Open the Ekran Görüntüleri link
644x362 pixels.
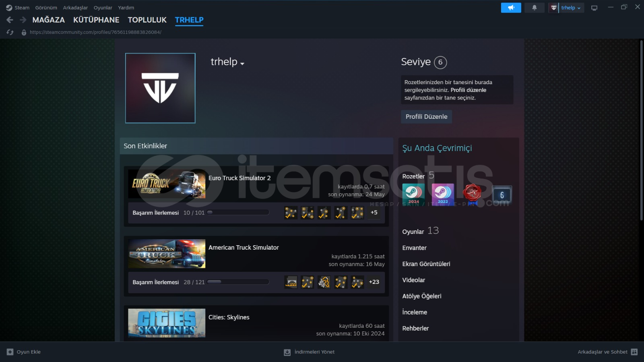point(426,264)
